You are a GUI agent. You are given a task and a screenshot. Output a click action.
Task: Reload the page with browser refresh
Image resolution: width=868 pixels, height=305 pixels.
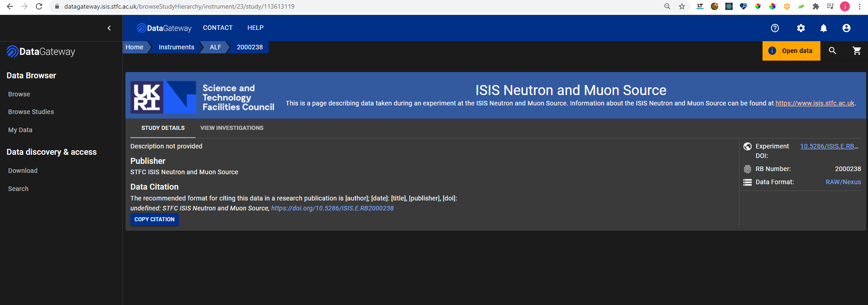(x=39, y=6)
